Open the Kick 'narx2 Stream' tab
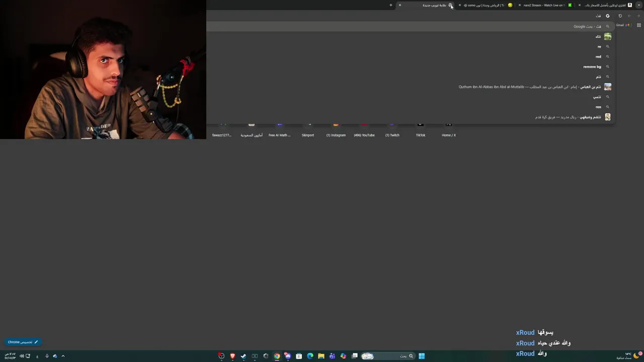 click(x=546, y=5)
